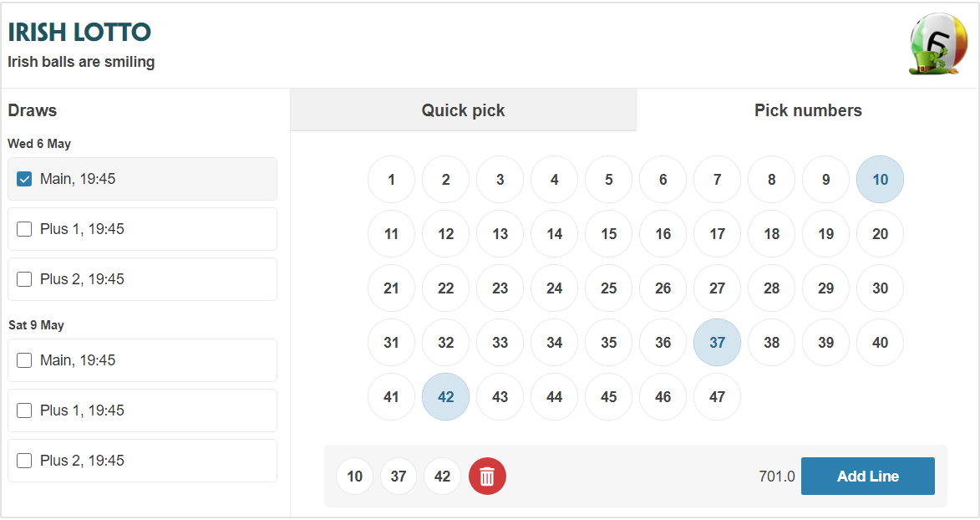Click the IRISH LOTTO heading
The width and height of the screenshot is (980, 520).
(x=77, y=32)
